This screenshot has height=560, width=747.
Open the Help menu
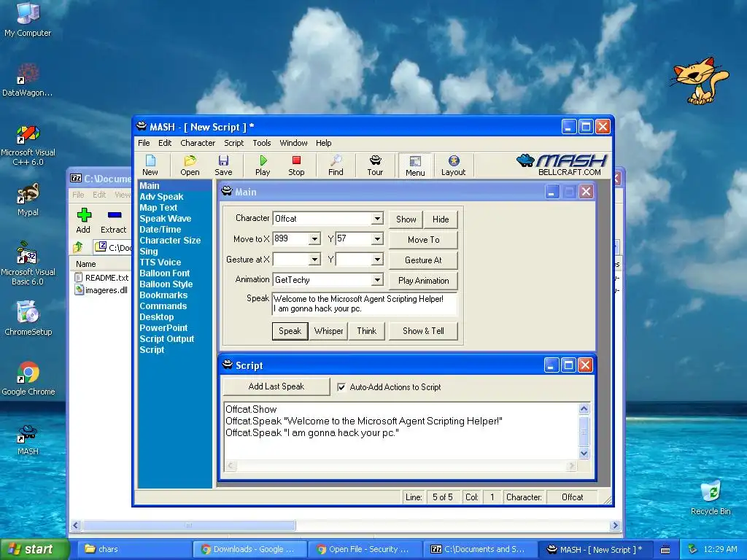(323, 143)
